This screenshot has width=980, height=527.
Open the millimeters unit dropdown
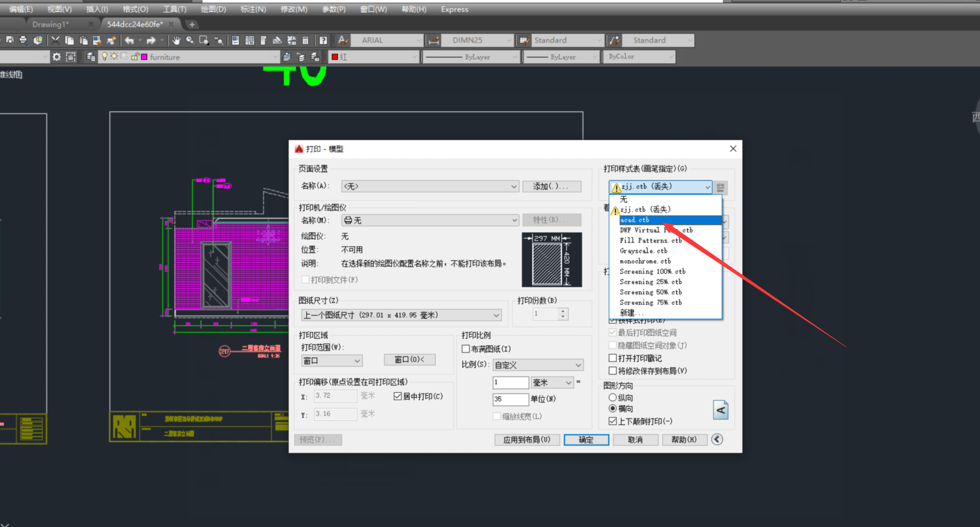point(553,382)
